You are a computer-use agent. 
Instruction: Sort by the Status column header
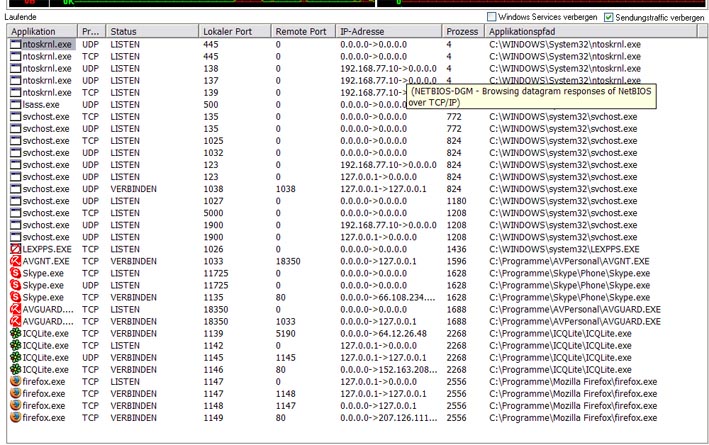click(x=152, y=32)
